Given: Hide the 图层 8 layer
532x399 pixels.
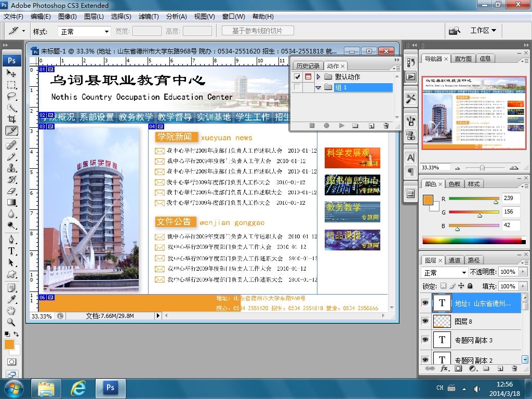Looking at the screenshot, I should tap(425, 321).
